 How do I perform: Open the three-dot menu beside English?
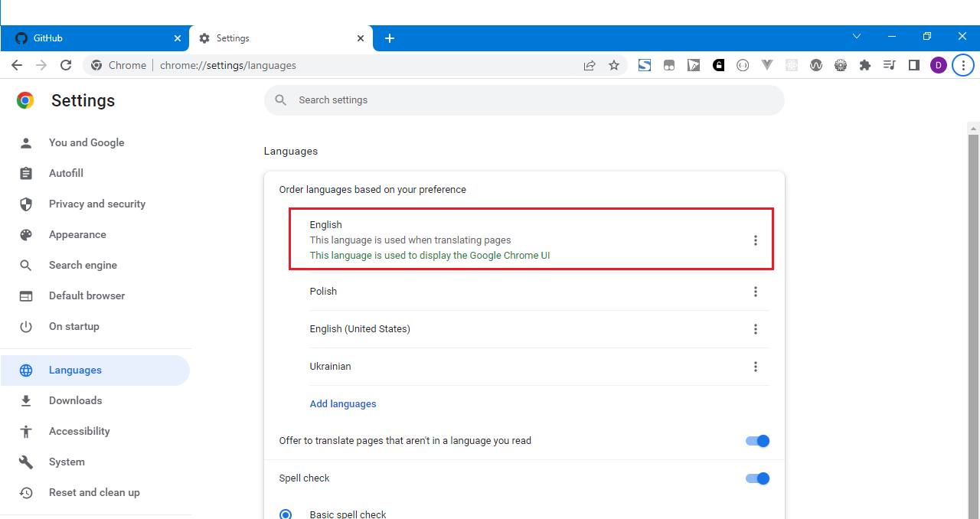click(x=756, y=240)
